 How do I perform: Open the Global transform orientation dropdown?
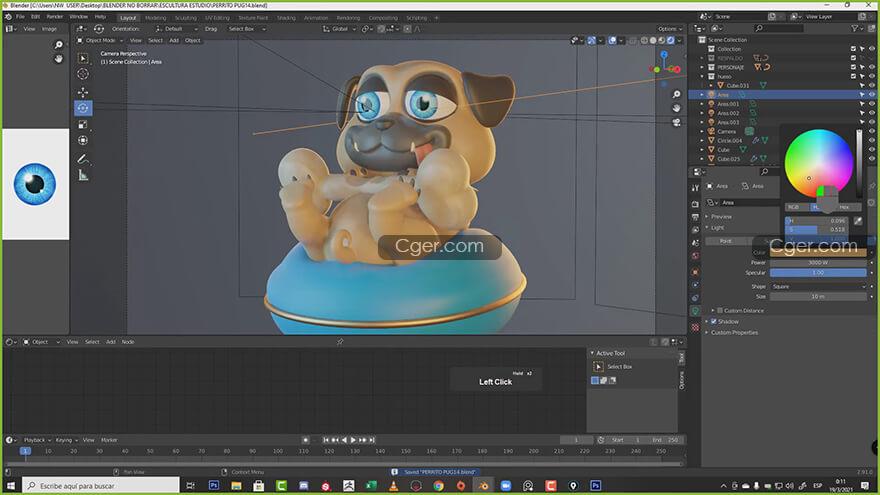click(x=340, y=29)
